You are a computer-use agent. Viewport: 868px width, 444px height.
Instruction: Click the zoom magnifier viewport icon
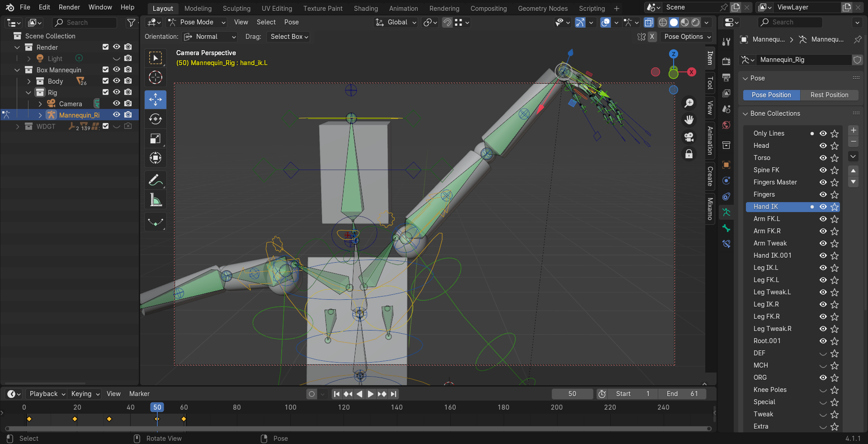689,103
